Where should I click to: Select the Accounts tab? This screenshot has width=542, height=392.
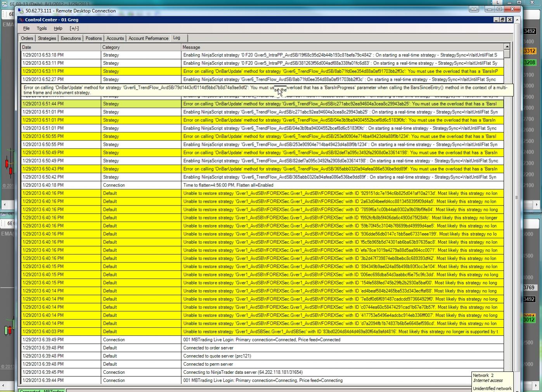pos(115,38)
